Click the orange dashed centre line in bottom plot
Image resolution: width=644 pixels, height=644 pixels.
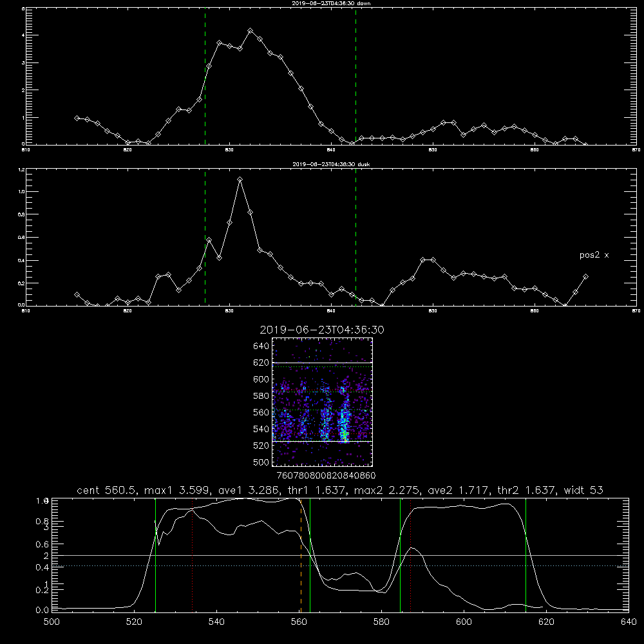click(301, 555)
